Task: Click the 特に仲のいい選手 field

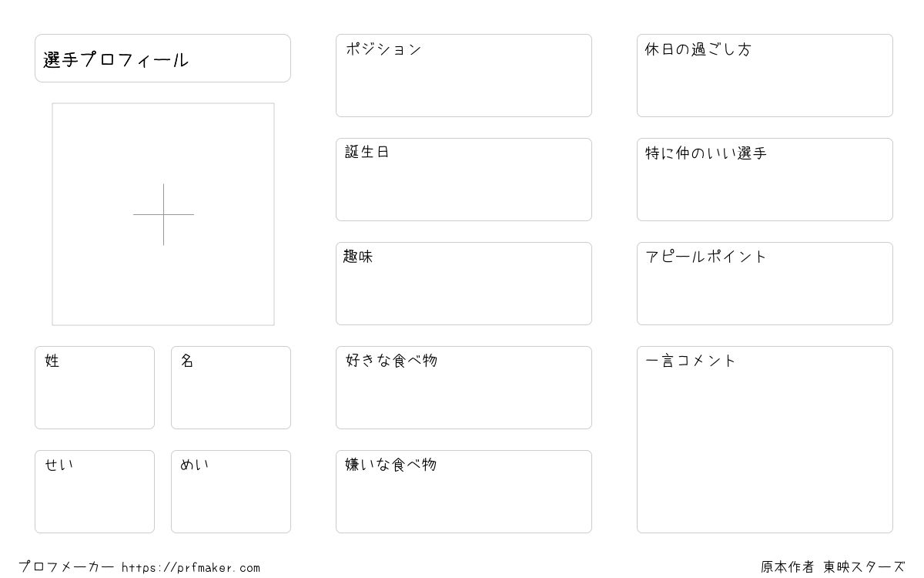Action: (765, 180)
